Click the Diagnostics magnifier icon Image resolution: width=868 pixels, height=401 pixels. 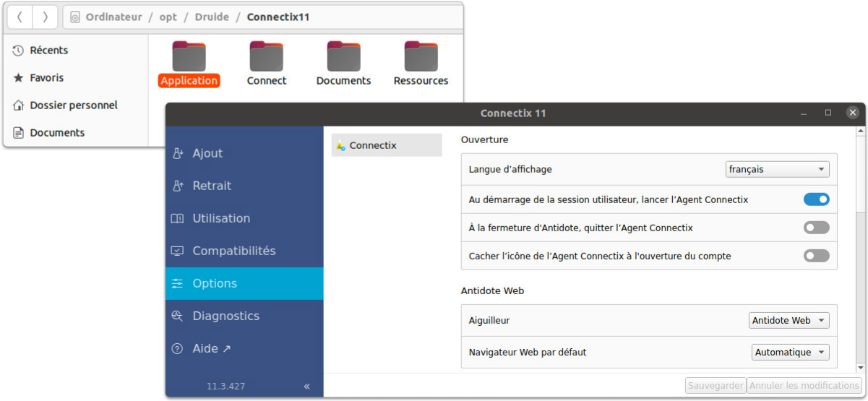(x=177, y=316)
